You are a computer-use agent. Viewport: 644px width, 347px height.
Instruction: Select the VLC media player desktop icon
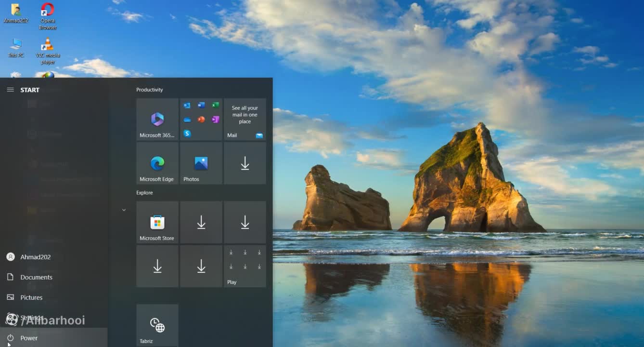point(48,50)
